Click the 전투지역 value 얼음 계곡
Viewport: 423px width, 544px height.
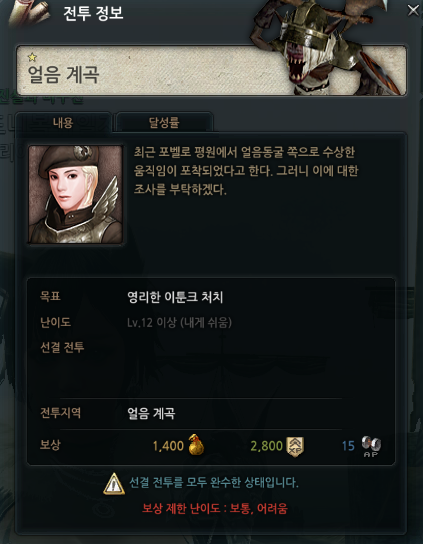151,414
